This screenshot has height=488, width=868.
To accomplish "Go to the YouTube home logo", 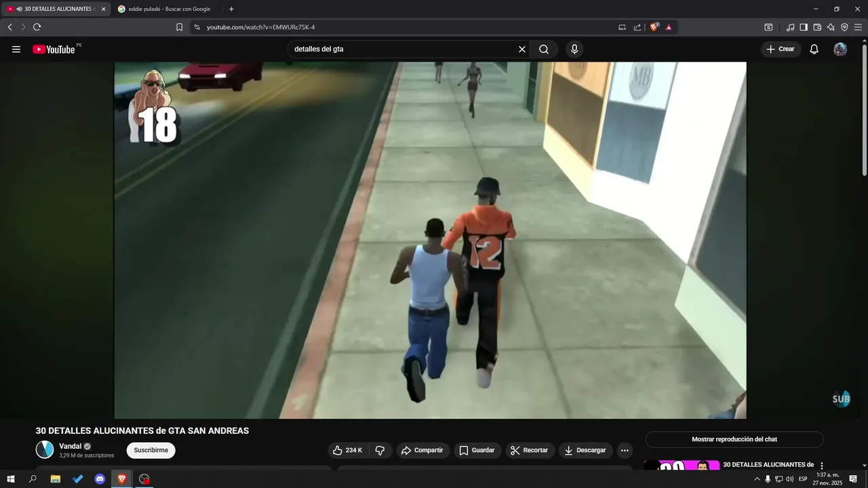I will click(x=54, y=49).
